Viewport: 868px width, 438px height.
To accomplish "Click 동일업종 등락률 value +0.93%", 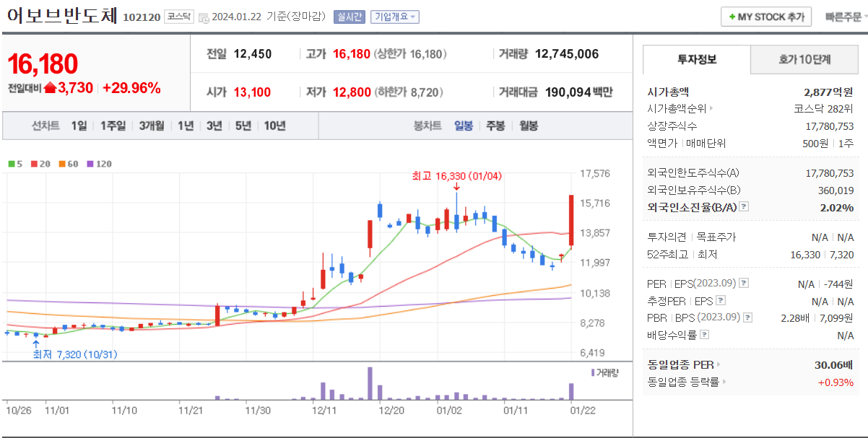I will (x=836, y=382).
